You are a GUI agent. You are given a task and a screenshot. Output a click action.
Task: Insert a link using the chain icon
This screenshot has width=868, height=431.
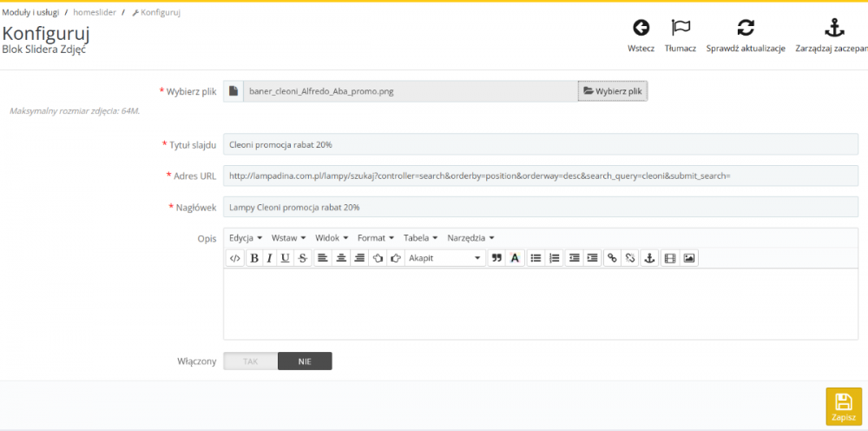point(612,258)
